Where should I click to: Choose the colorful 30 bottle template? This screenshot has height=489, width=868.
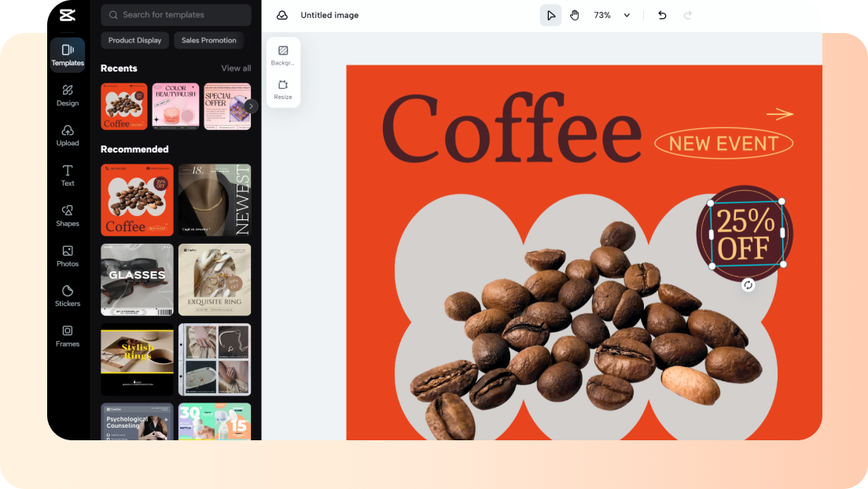click(214, 421)
